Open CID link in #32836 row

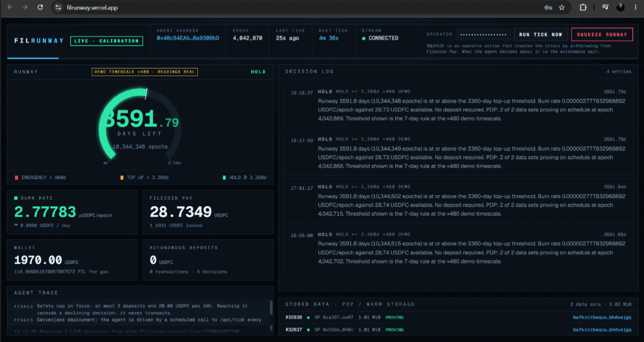pos(602,317)
